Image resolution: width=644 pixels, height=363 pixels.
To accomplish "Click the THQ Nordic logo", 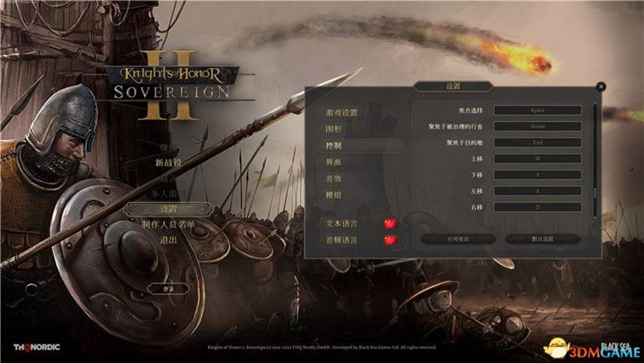I will [x=36, y=347].
